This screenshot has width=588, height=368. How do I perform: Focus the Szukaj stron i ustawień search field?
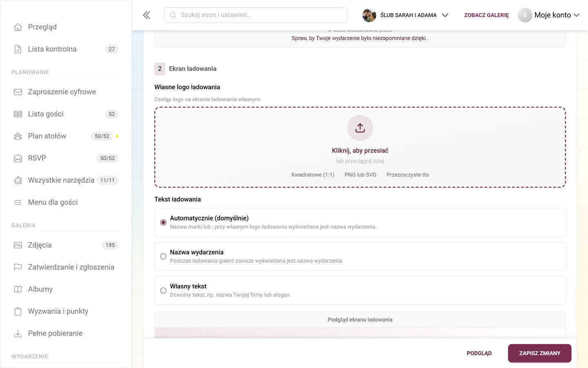coord(256,15)
